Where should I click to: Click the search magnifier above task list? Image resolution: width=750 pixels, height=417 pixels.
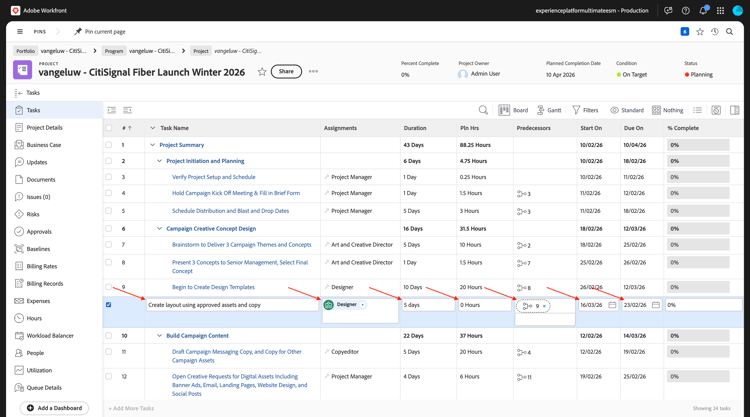tap(483, 110)
